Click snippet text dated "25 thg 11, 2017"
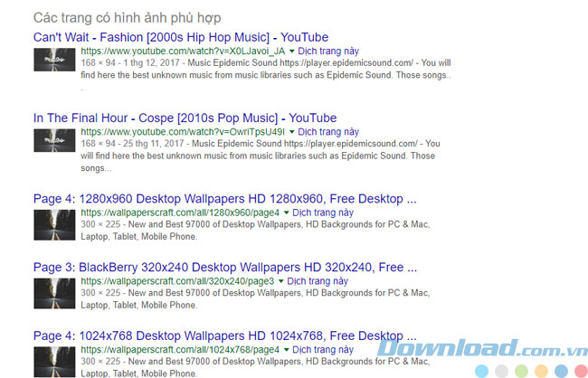588x378 pixels. pos(261,156)
